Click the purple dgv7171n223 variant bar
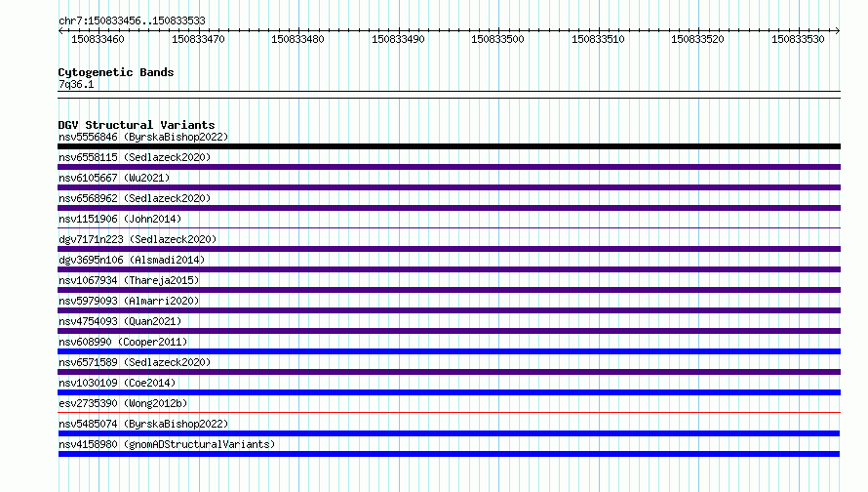Viewport: 868px width, 492px height. 449,249
